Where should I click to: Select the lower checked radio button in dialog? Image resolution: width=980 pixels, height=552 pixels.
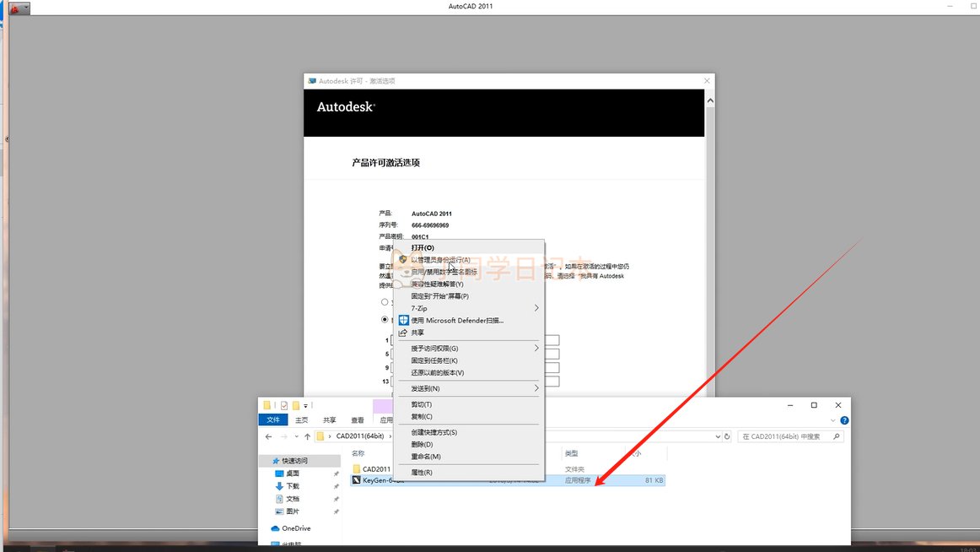click(x=385, y=319)
